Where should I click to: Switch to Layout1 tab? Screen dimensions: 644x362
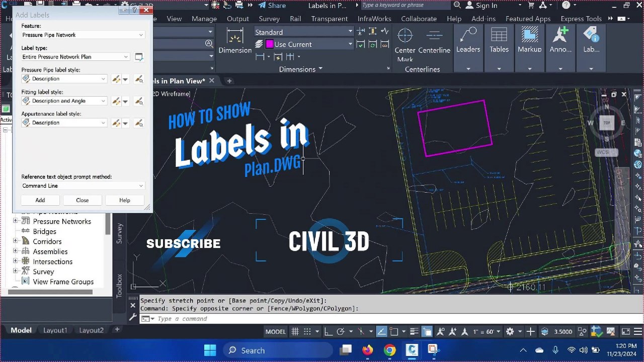[55, 330]
